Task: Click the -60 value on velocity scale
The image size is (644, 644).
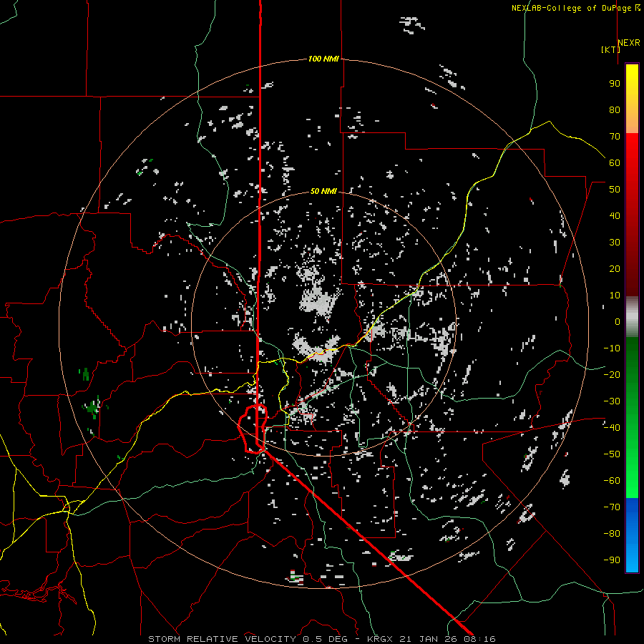Action: (x=612, y=481)
